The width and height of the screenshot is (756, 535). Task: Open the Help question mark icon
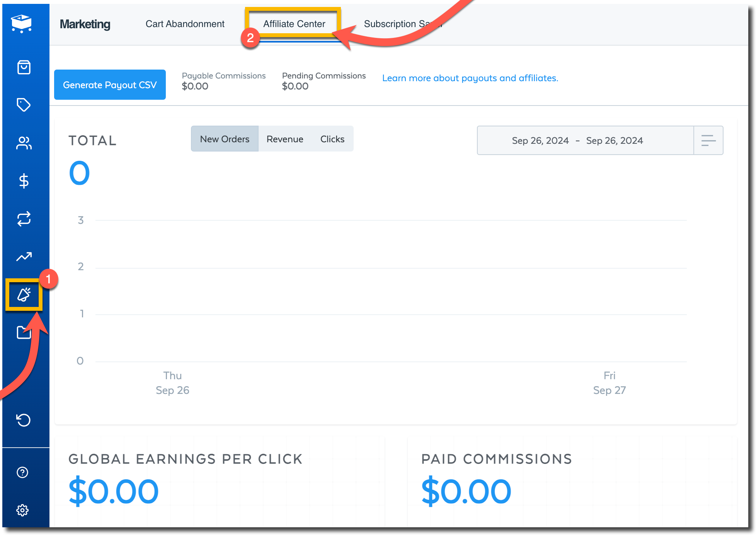(22, 472)
